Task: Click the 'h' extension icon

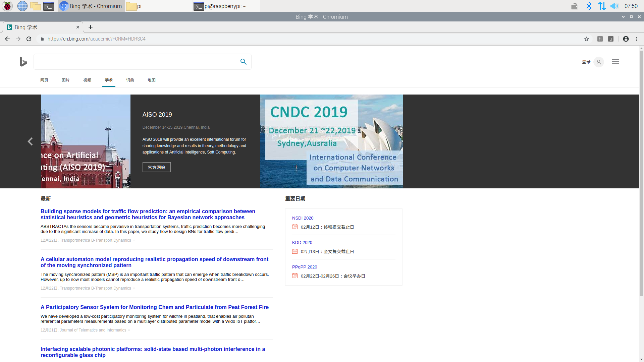Action: [x=600, y=39]
